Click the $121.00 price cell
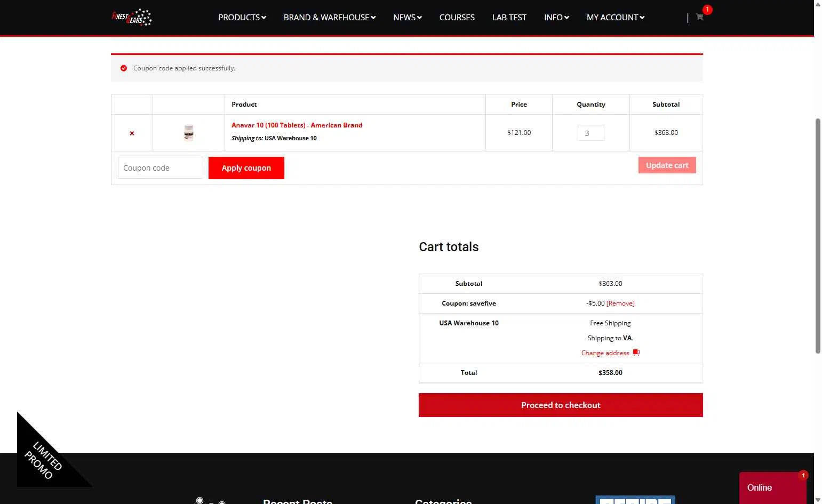 coord(519,133)
